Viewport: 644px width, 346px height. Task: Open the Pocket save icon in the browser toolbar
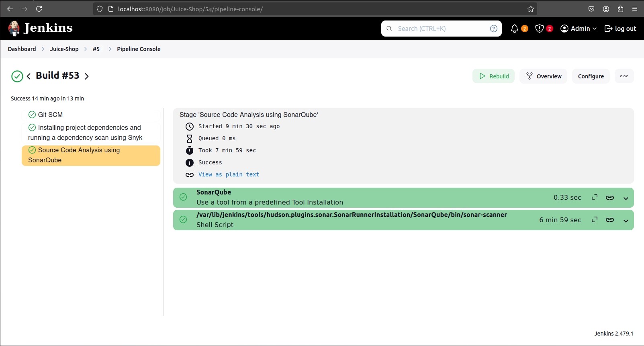click(x=591, y=9)
